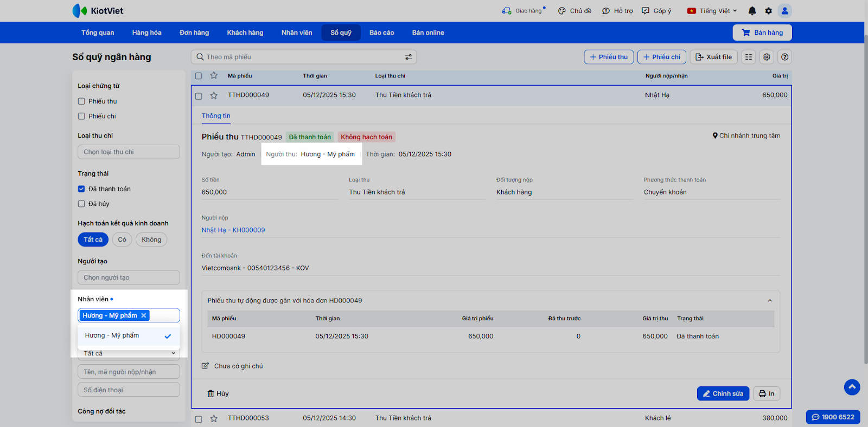
Task: Click the scroll-to-top arrow button
Action: 852,387
